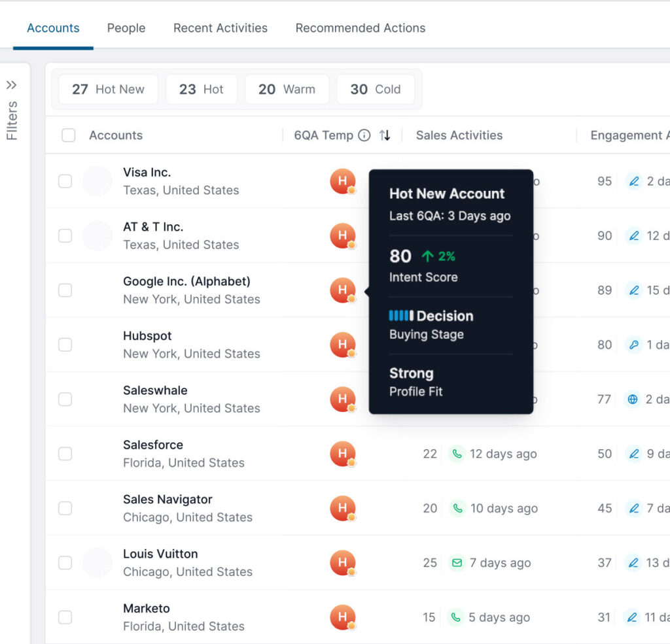Tick the Sales Navigator row checkbox
The width and height of the screenshot is (670, 644).
(x=65, y=508)
